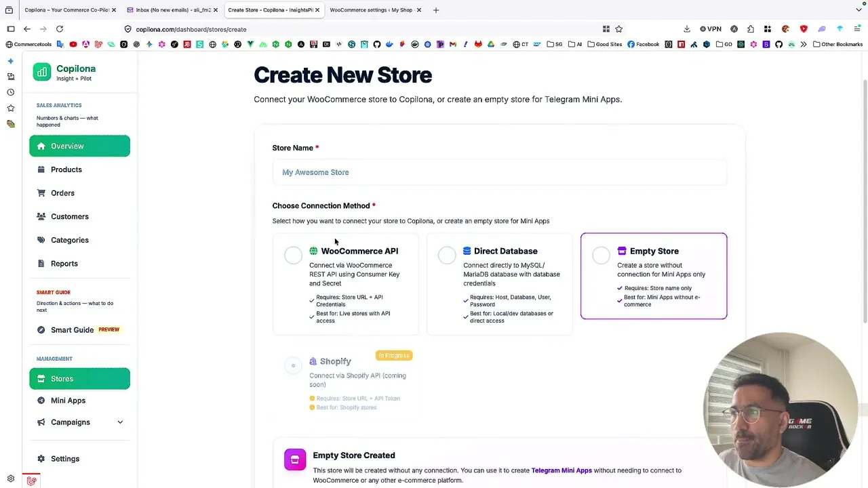Select the WooCommerce API radio button
Image resolution: width=868 pixels, height=488 pixels.
pyautogui.click(x=293, y=255)
